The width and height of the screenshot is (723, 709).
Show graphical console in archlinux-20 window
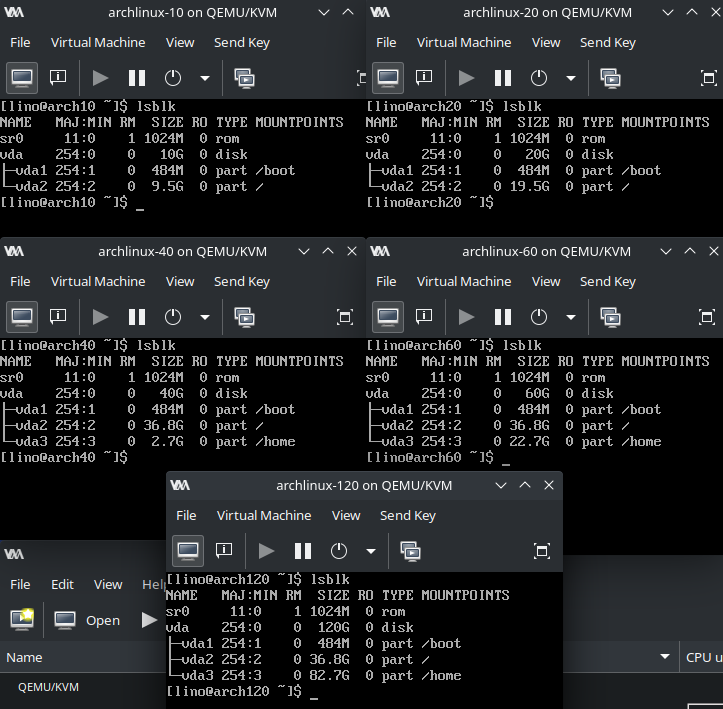point(388,78)
